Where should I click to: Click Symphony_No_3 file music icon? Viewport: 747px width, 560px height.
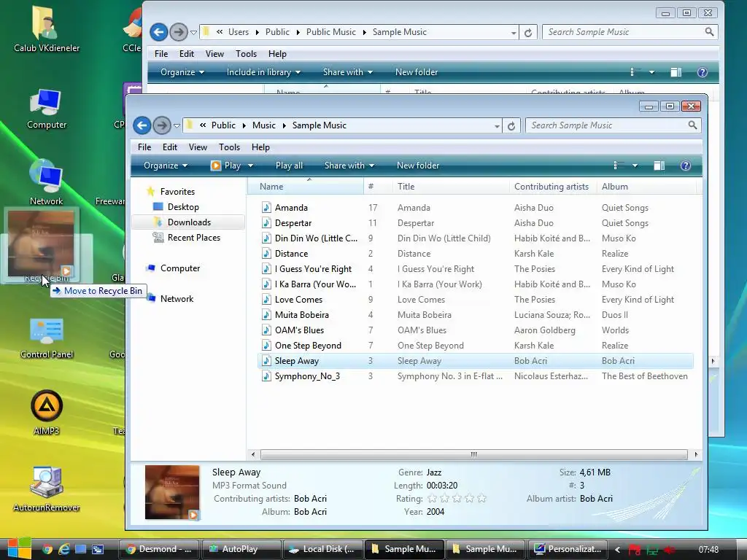coord(266,376)
